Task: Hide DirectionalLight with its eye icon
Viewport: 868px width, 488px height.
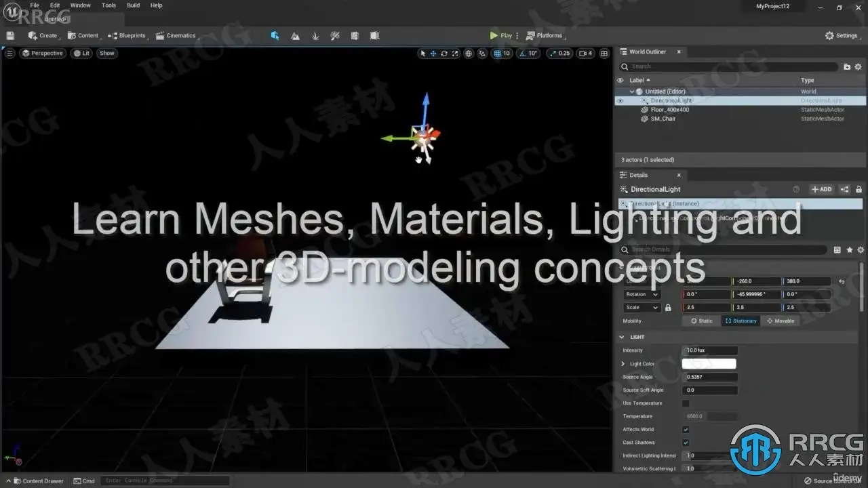Action: (620, 100)
